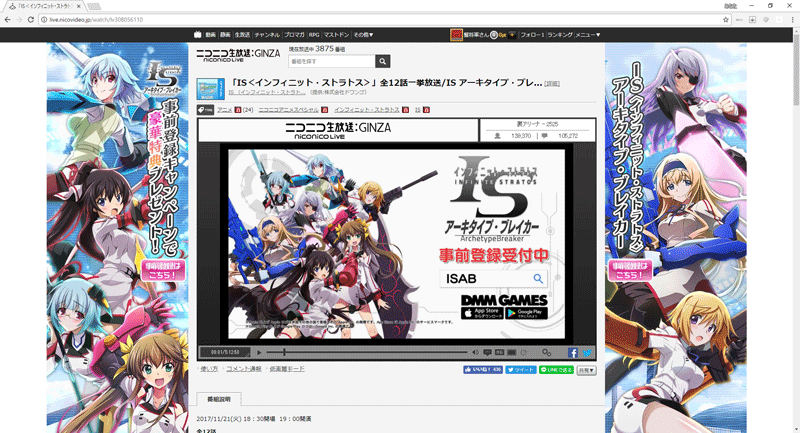The height and width of the screenshot is (433, 800).
Task: Click the player seek bar handle
Action: [x=284, y=352]
